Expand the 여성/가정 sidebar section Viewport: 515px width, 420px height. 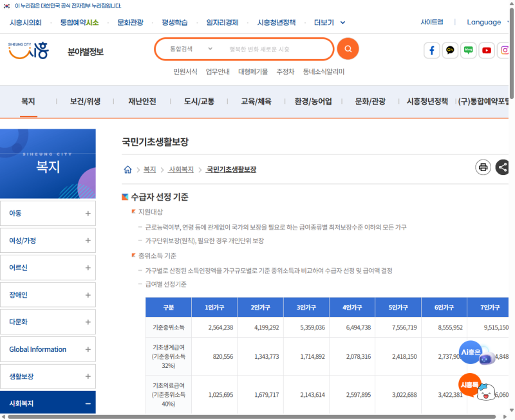point(48,241)
